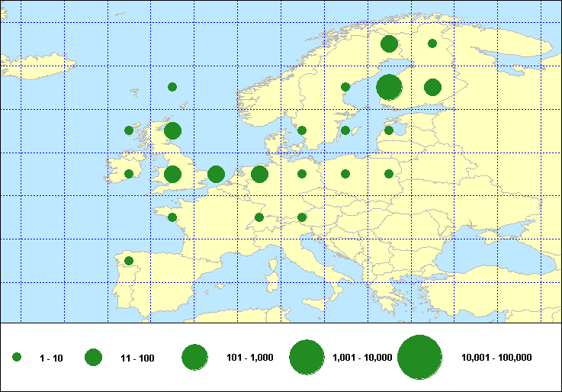Click the green circle over the Netherlands
Screen dimensions: 562x392
click(x=259, y=174)
